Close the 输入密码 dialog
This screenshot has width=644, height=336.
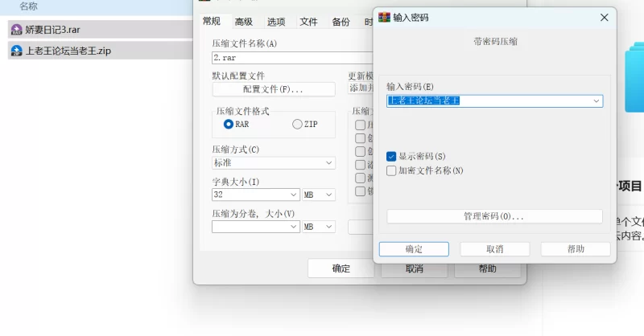(x=605, y=18)
